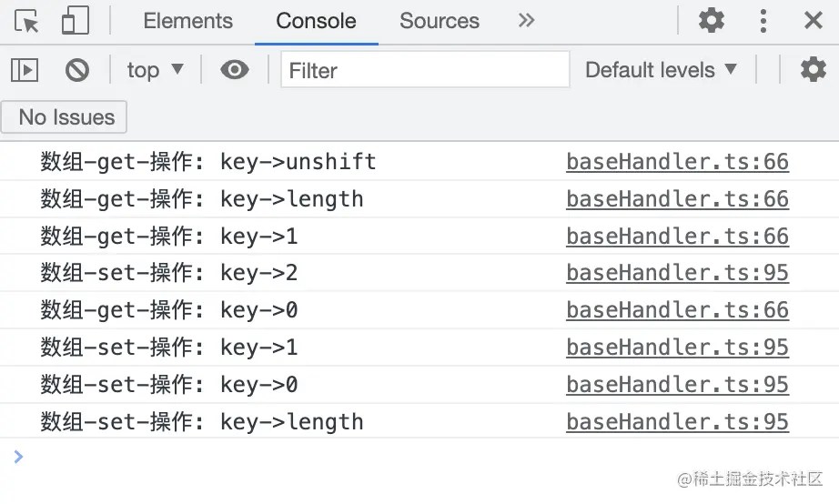This screenshot has height=504, width=839.
Task: Open DevTools settings gear in top bar
Action: [711, 21]
